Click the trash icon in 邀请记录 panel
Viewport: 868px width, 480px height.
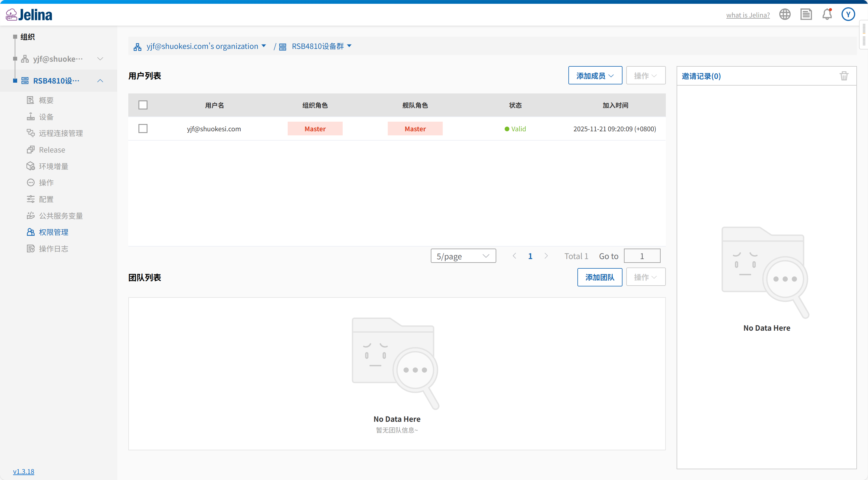(844, 76)
